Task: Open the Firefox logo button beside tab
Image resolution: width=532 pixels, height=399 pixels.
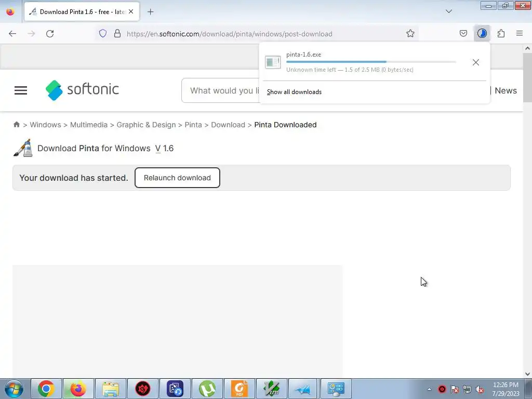Action: pyautogui.click(x=10, y=11)
